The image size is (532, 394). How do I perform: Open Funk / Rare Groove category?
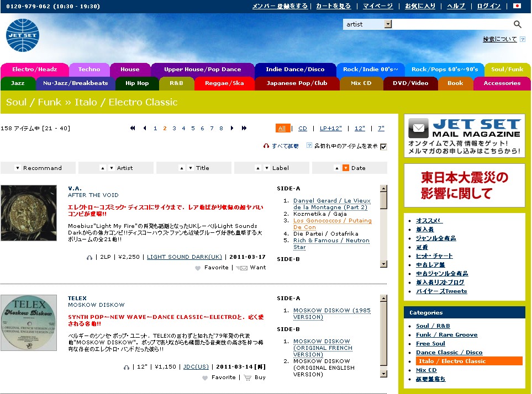tap(446, 335)
